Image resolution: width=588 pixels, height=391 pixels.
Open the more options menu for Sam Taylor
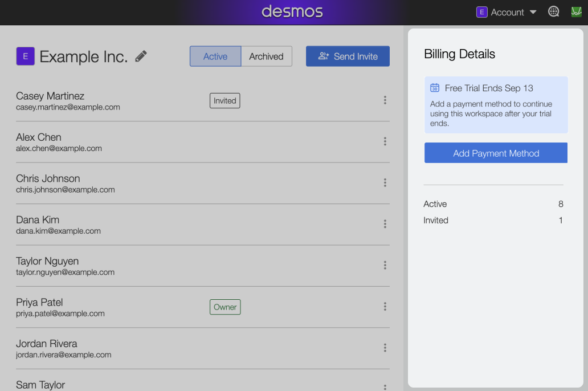point(385,387)
